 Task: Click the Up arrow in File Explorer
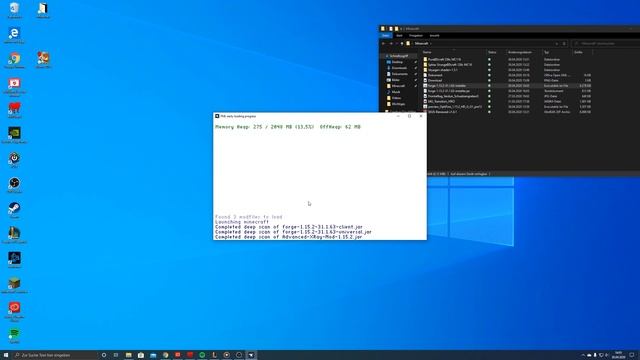tap(402, 43)
